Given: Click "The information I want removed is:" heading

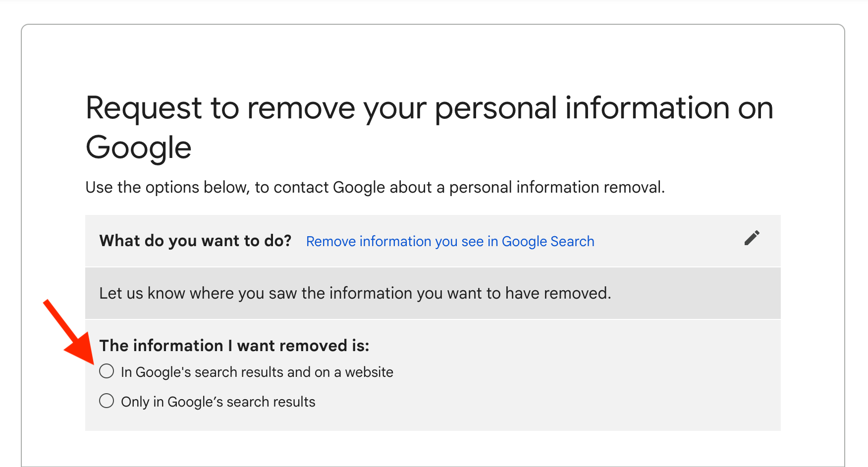Looking at the screenshot, I should 234,346.
